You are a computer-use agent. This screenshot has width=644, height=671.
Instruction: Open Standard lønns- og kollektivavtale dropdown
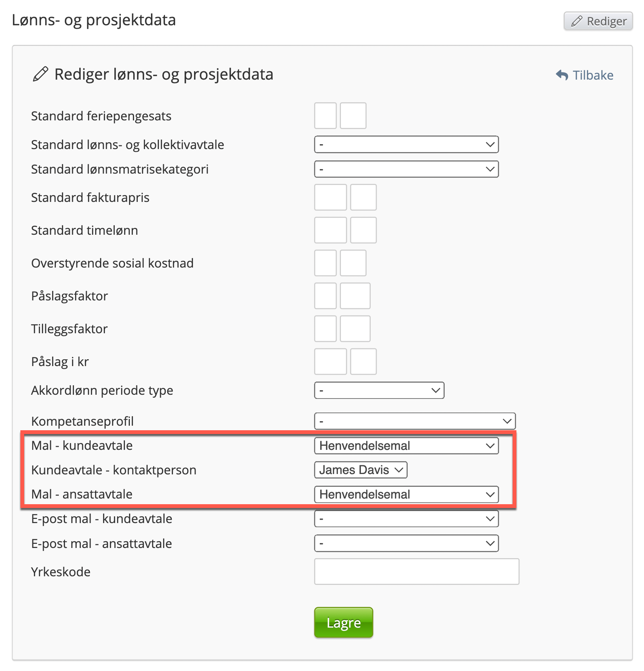click(x=406, y=145)
